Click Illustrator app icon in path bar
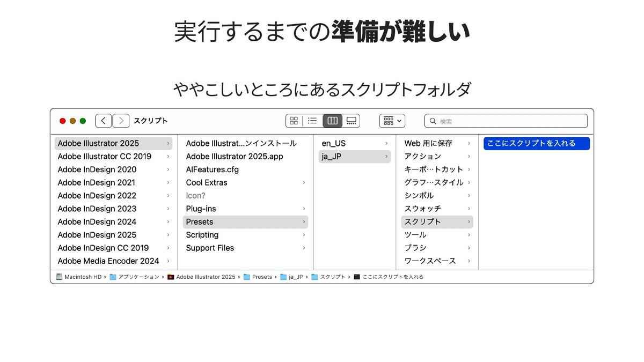The image size is (644, 362). (x=171, y=277)
